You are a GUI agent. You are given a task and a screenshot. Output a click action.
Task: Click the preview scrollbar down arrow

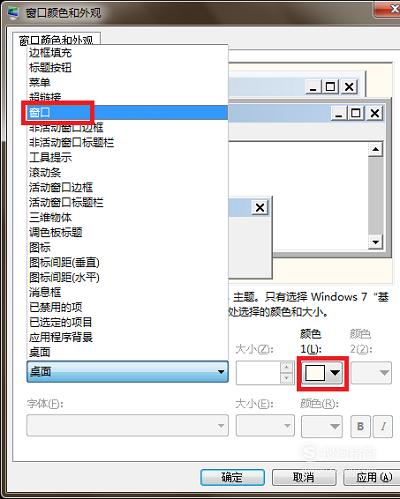(375, 242)
